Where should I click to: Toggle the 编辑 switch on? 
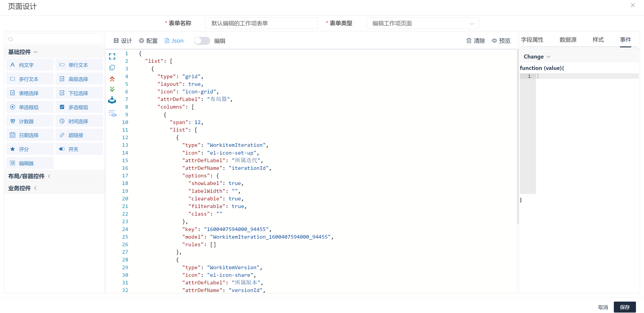tap(202, 41)
